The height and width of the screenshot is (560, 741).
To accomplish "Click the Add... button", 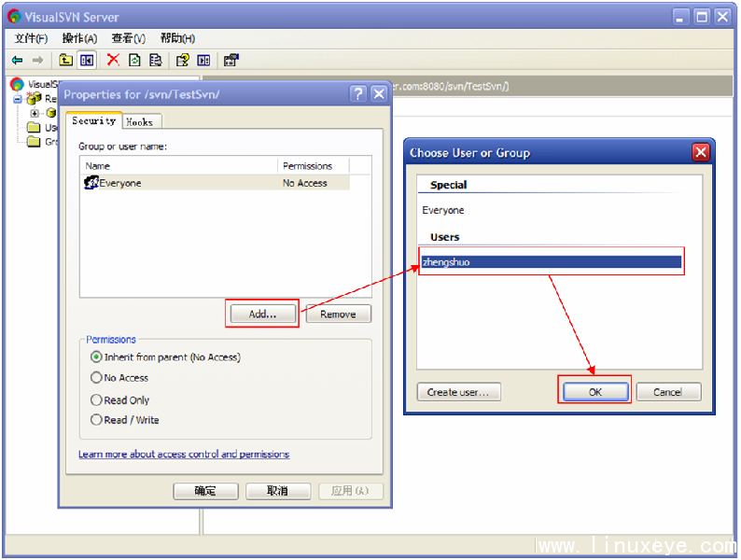I will point(263,314).
